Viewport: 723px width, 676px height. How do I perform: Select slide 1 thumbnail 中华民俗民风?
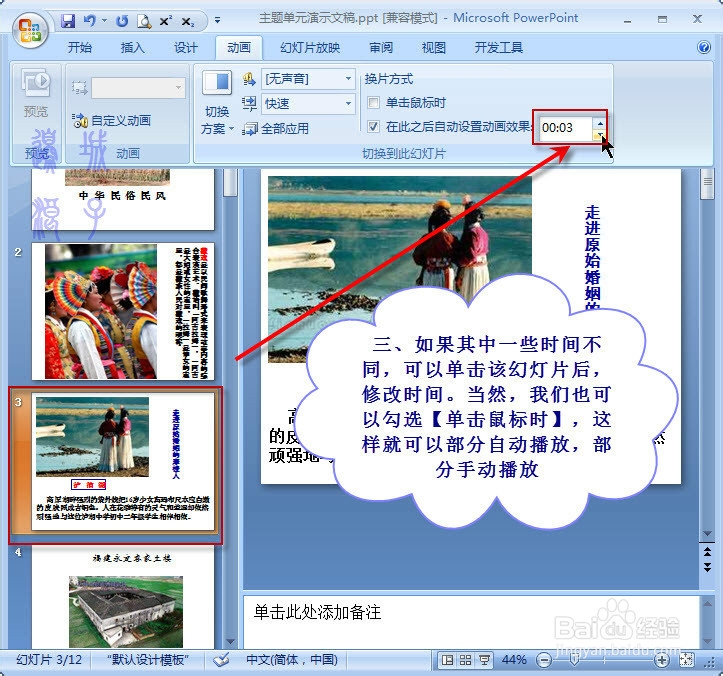pos(123,199)
